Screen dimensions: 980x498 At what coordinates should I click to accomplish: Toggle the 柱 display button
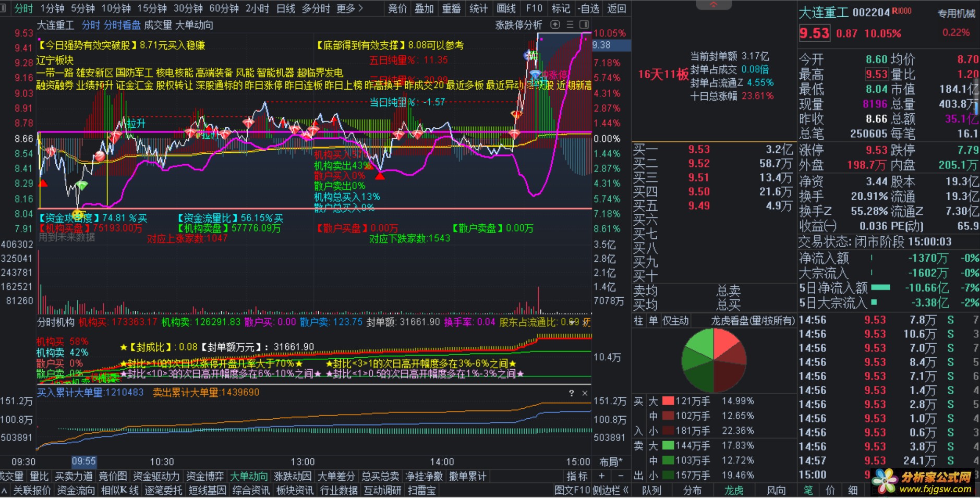pos(638,321)
